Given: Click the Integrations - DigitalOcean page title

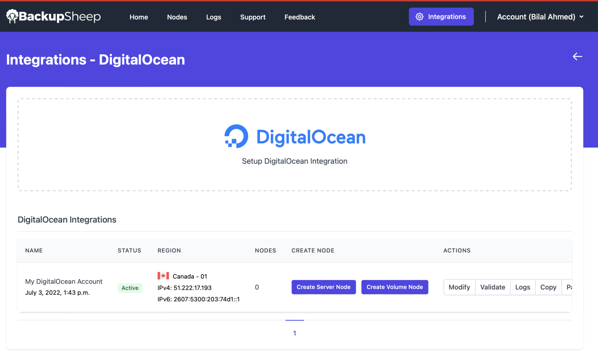Looking at the screenshot, I should 96,60.
